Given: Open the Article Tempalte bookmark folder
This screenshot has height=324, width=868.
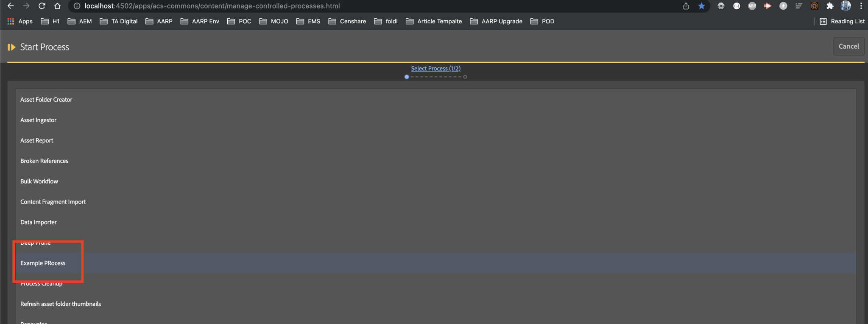Looking at the screenshot, I should (x=434, y=21).
